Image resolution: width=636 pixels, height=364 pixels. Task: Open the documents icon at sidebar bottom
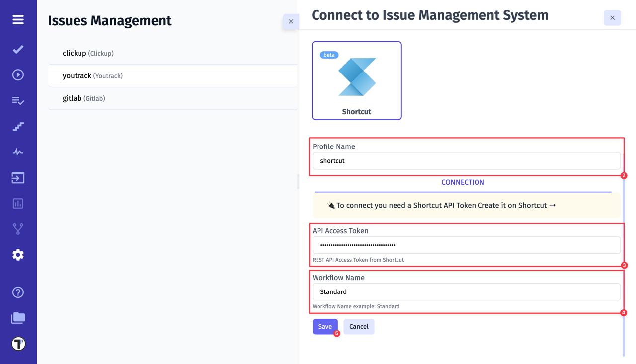coord(18,318)
